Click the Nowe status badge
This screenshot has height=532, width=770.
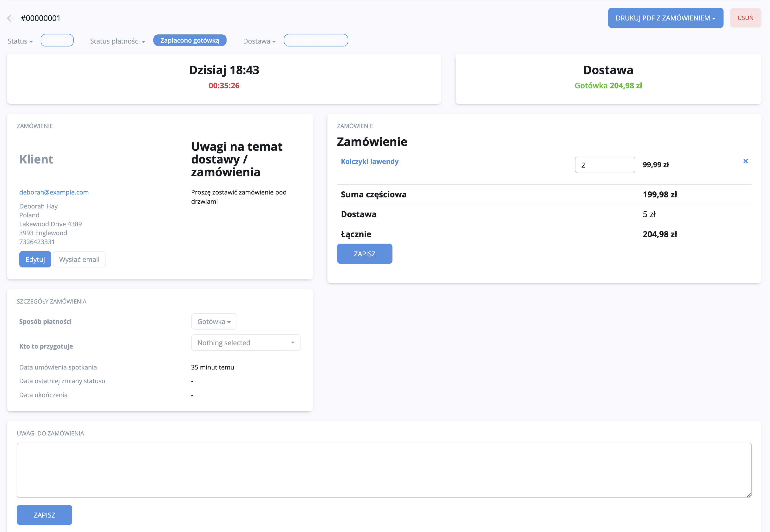click(x=57, y=40)
